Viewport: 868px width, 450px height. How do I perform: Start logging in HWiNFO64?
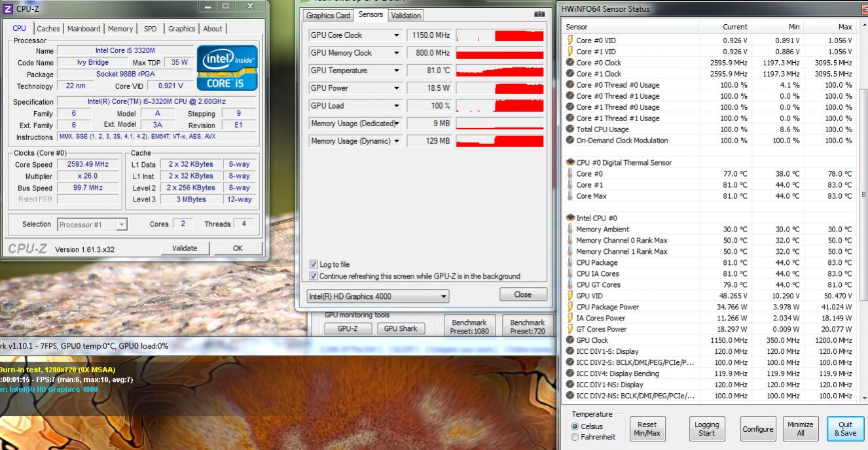706,429
